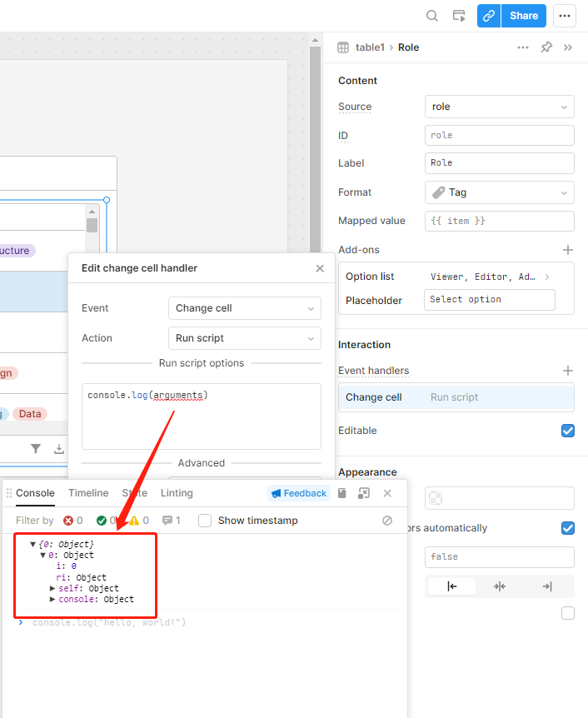The height and width of the screenshot is (718, 588).
Task: Open the Source dropdown showing role
Action: [499, 107]
